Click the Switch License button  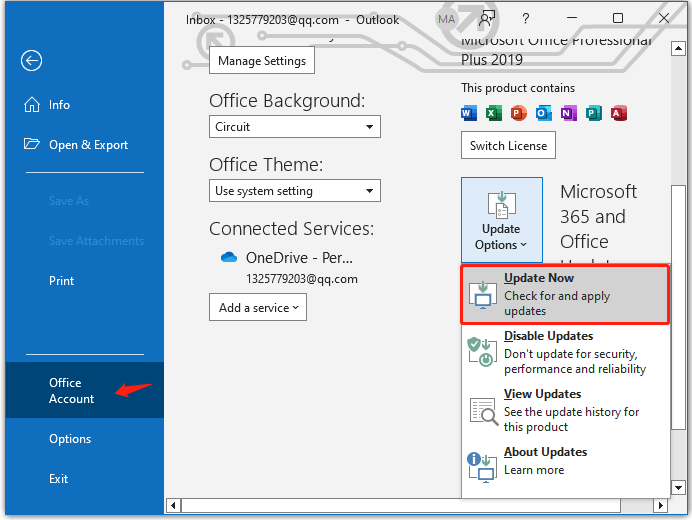pos(508,145)
